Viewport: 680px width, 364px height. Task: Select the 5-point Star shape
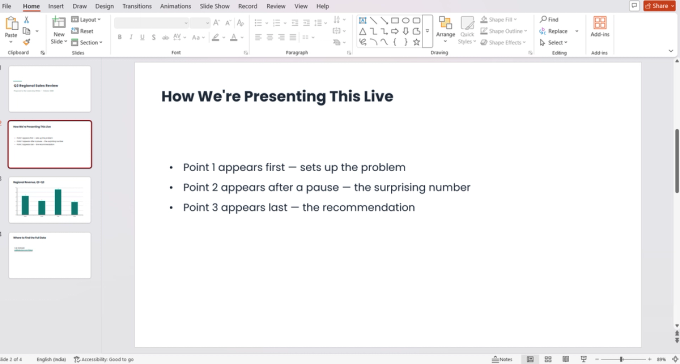(x=416, y=42)
